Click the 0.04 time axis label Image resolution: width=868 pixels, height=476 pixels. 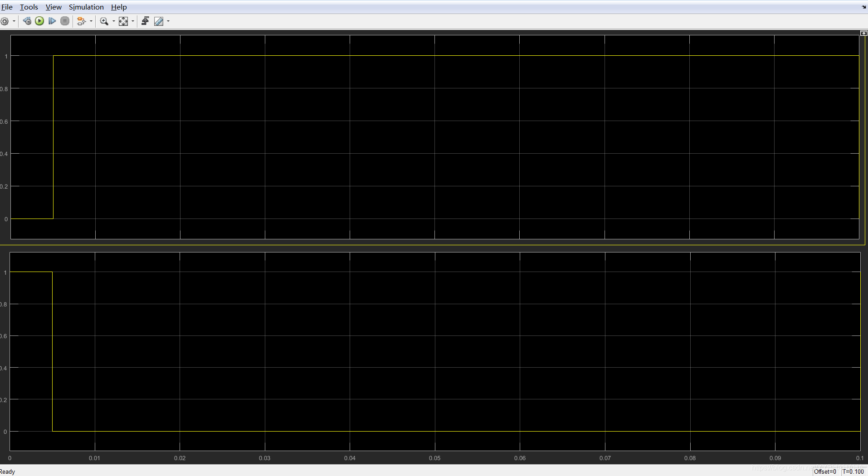tap(350, 458)
